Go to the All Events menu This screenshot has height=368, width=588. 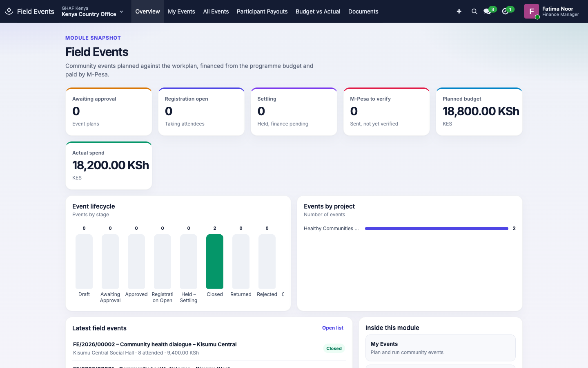click(216, 11)
